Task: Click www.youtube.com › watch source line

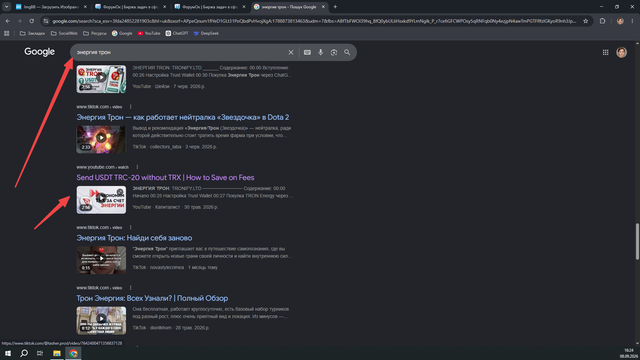Action: tap(102, 167)
